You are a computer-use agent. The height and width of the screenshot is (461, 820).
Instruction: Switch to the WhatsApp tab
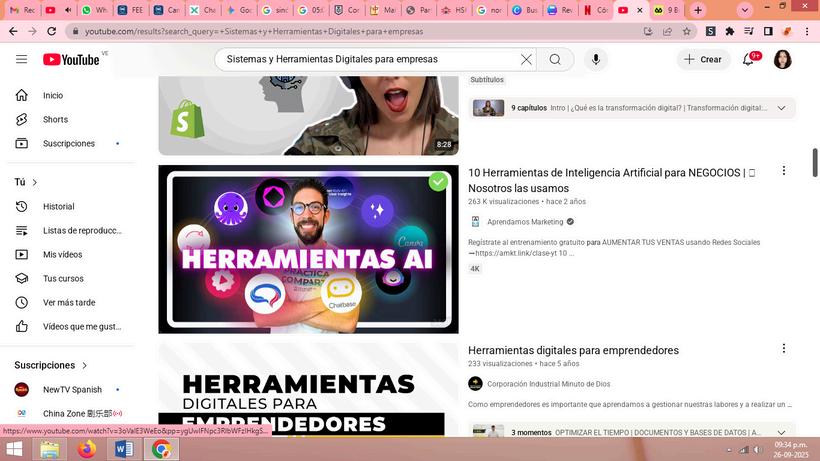[x=95, y=10]
